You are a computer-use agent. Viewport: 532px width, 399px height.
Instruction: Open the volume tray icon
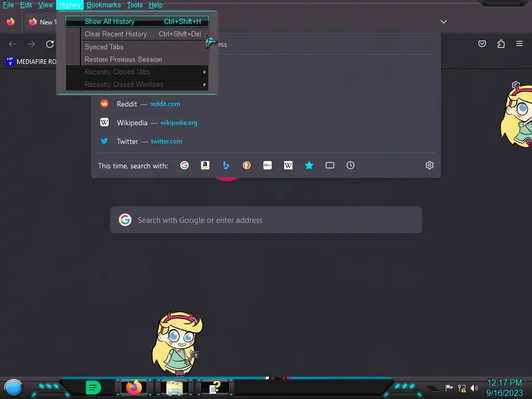click(474, 388)
